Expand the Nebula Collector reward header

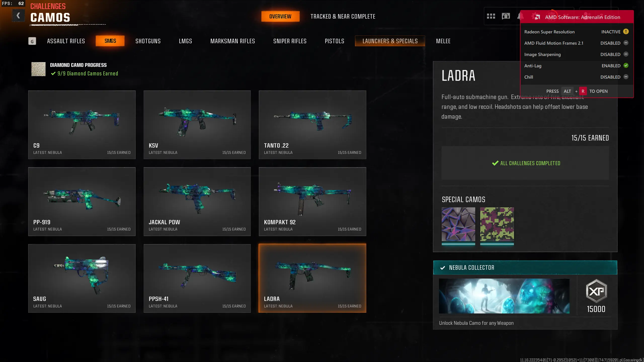click(x=525, y=268)
